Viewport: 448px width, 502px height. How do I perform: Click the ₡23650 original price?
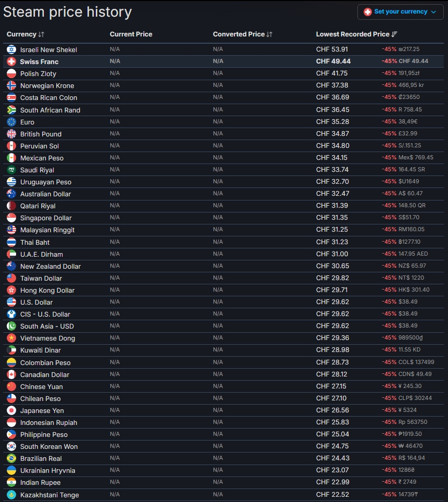coord(409,97)
